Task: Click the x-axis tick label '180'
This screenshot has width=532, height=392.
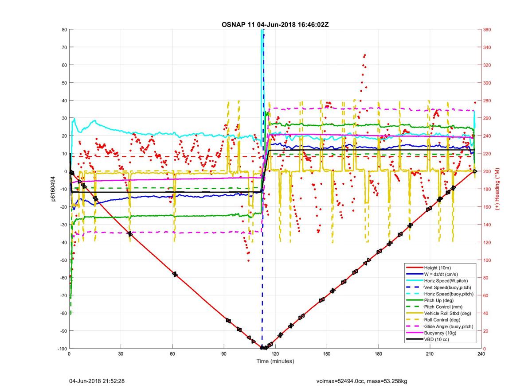Action: [379, 354]
